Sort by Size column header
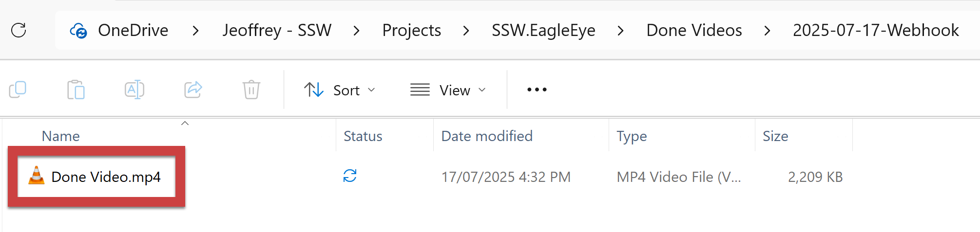 [775, 136]
